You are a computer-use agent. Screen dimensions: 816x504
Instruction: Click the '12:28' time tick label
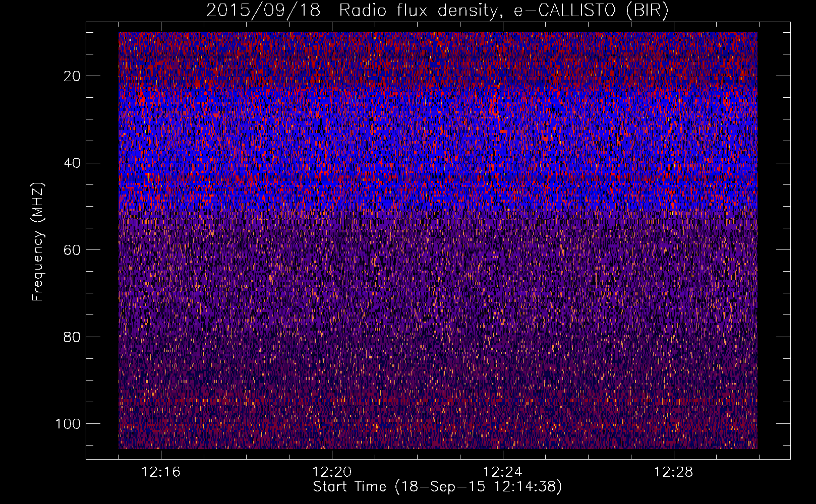tap(674, 472)
